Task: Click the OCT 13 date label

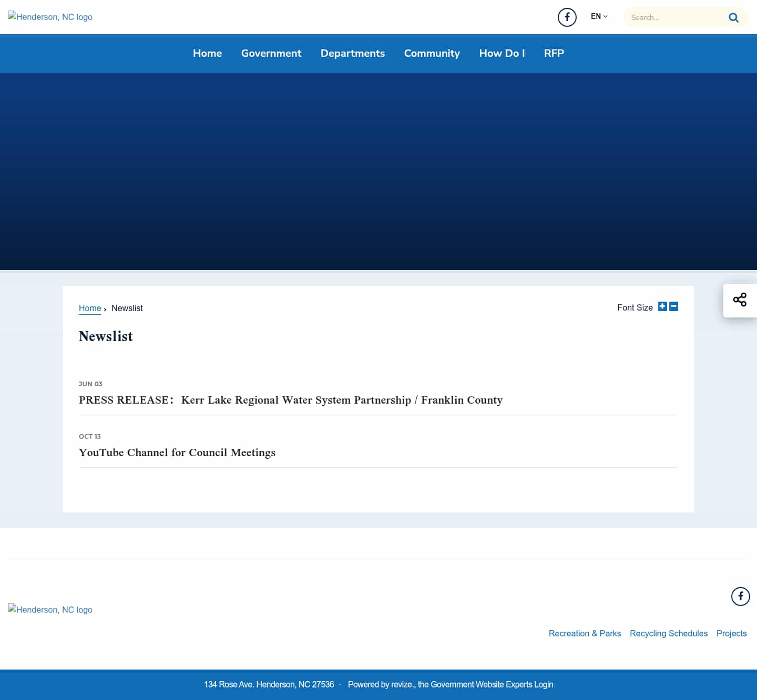Action: tap(90, 436)
